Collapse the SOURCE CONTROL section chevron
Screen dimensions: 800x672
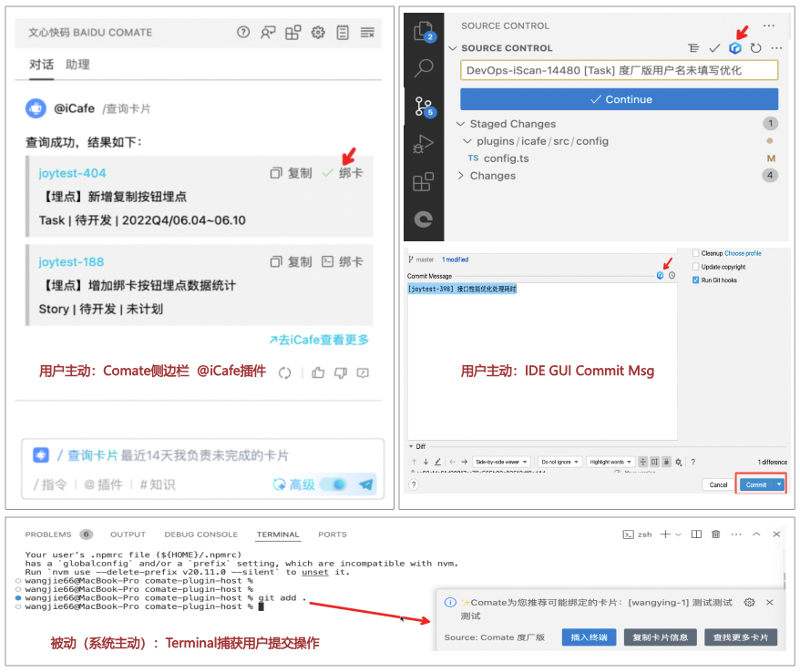pos(453,48)
